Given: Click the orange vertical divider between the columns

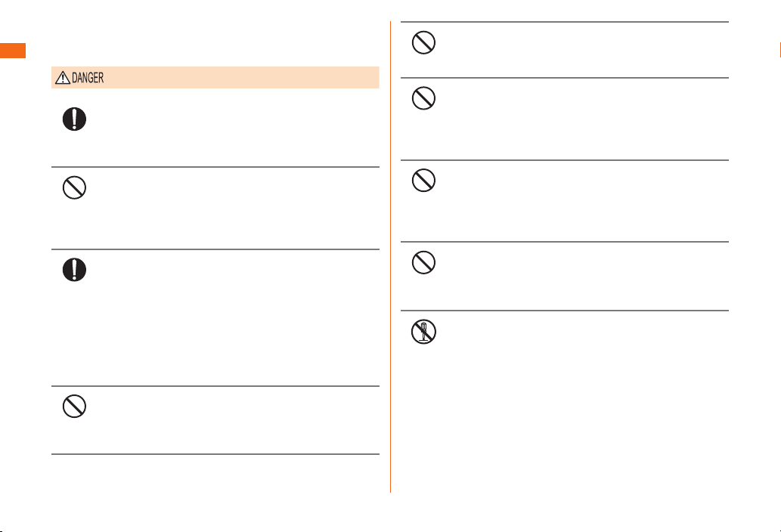Looking at the screenshot, I should coord(390,257).
